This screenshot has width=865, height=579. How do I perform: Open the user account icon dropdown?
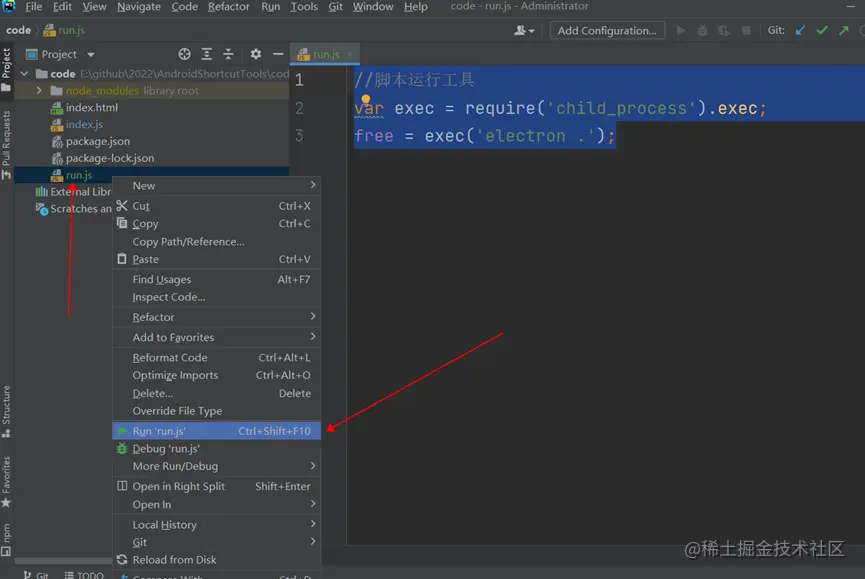(x=524, y=30)
